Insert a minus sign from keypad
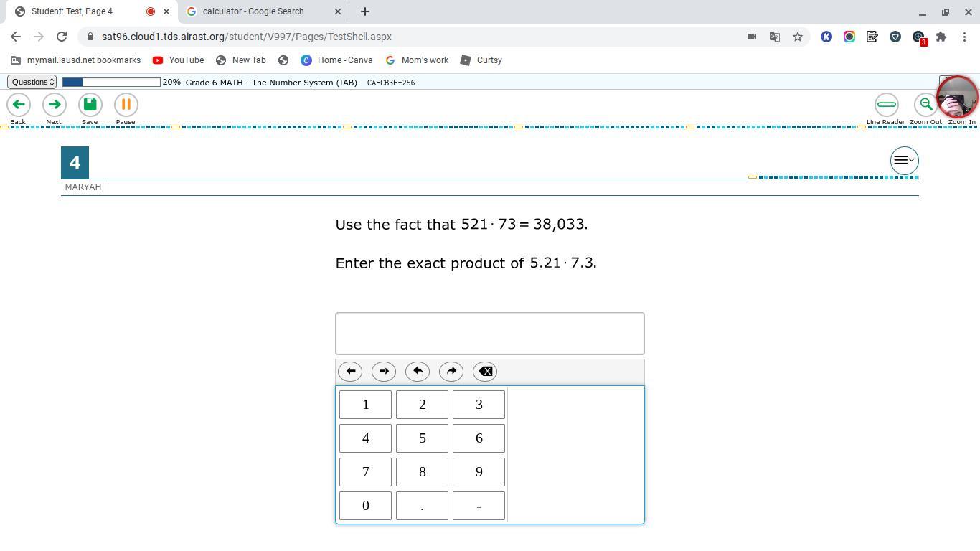Image resolution: width=980 pixels, height=551 pixels. (479, 506)
